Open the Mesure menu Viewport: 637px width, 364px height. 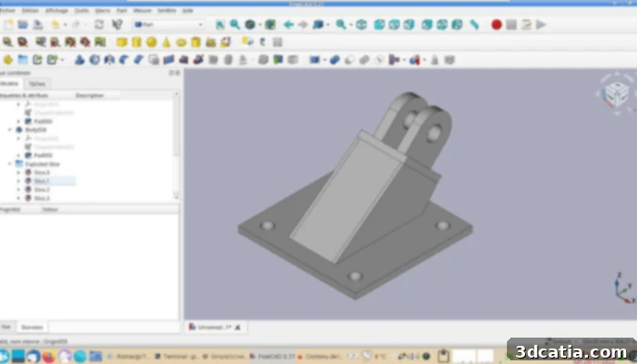pyautogui.click(x=142, y=11)
